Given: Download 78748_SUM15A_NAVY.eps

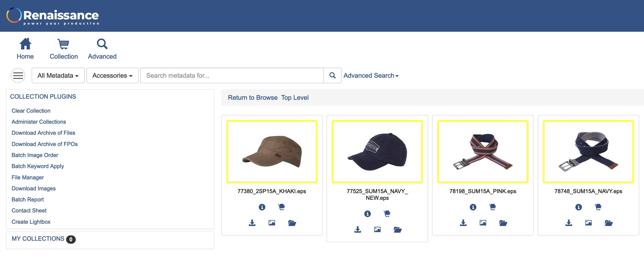Looking at the screenshot, I should point(568,223).
